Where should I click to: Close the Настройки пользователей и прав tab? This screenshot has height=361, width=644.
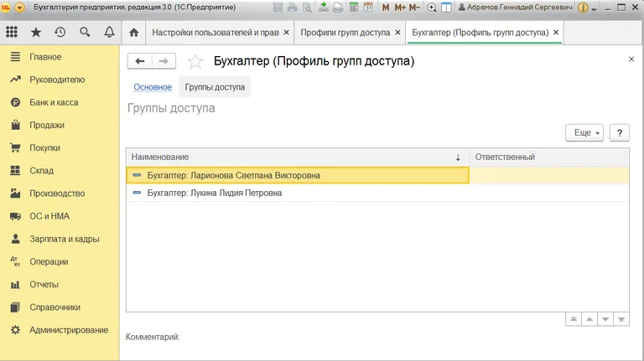[x=287, y=33]
